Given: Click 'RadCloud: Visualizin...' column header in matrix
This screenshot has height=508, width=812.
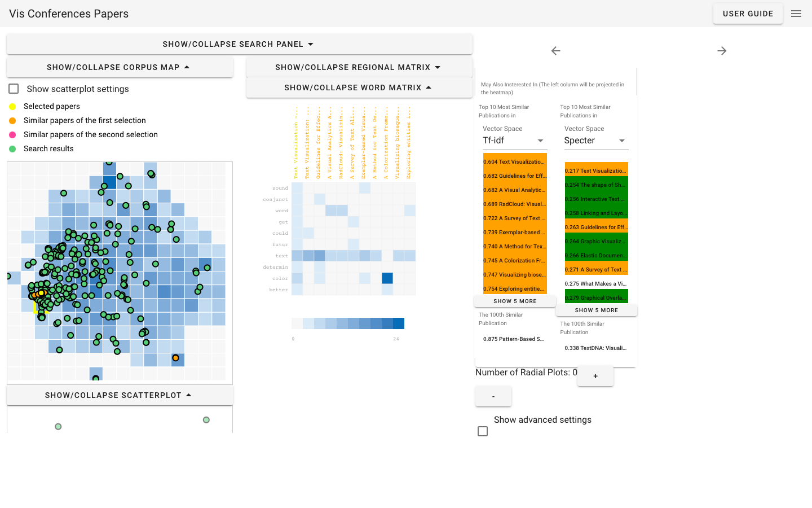Looking at the screenshot, I should [x=341, y=143].
